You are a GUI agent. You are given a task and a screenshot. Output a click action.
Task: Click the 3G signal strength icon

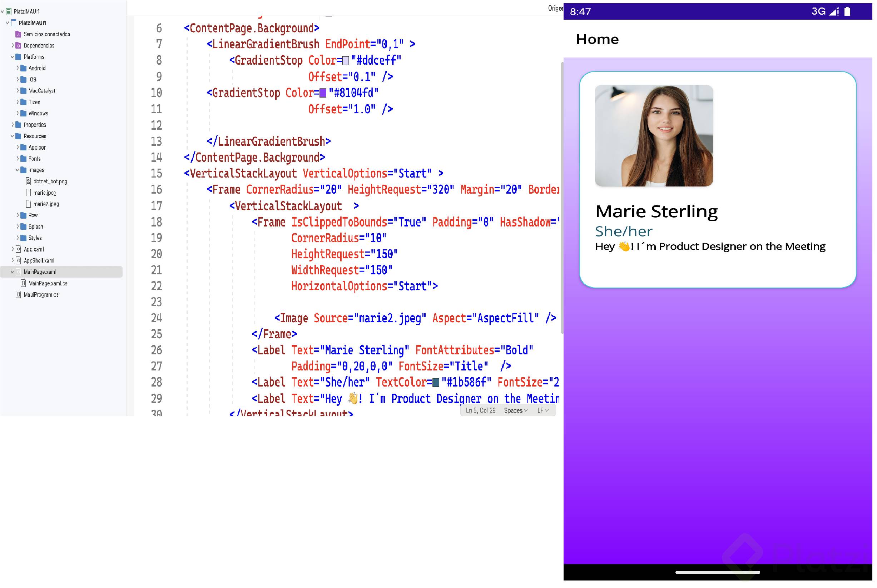pos(834,12)
